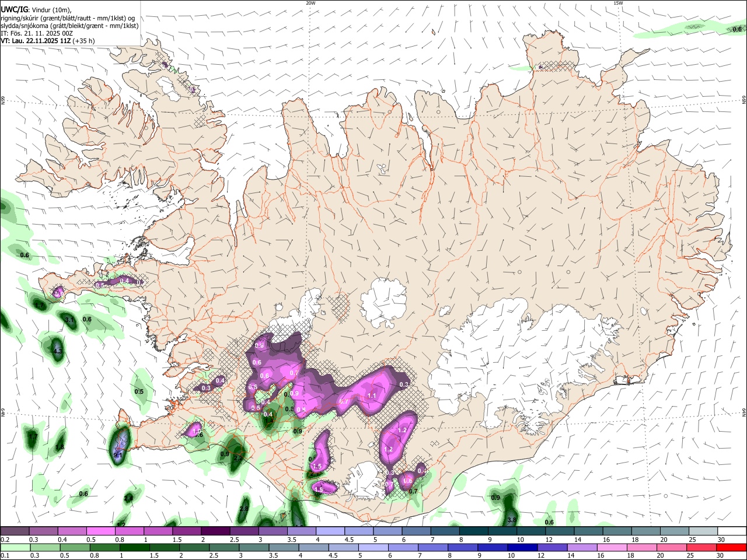The height and width of the screenshot is (560, 747).
Task: Click the 20W longitude label
Action: click(311, 3)
